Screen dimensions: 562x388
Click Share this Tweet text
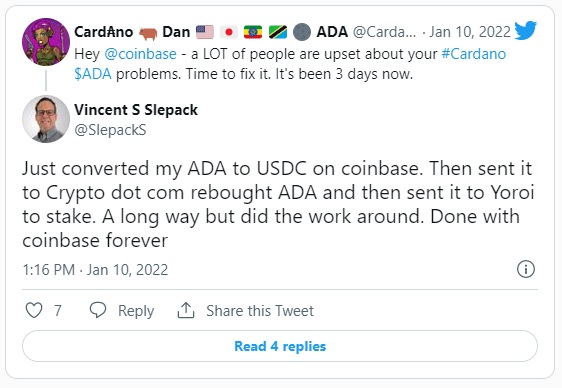click(260, 311)
